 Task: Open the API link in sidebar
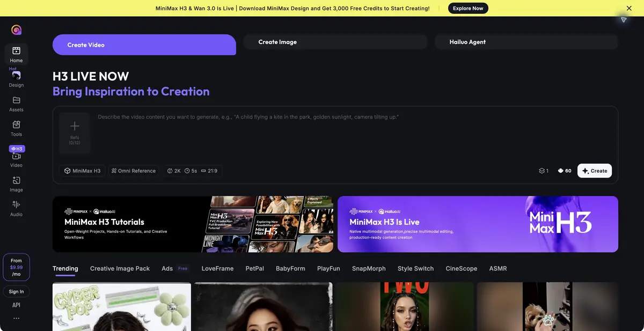16,305
